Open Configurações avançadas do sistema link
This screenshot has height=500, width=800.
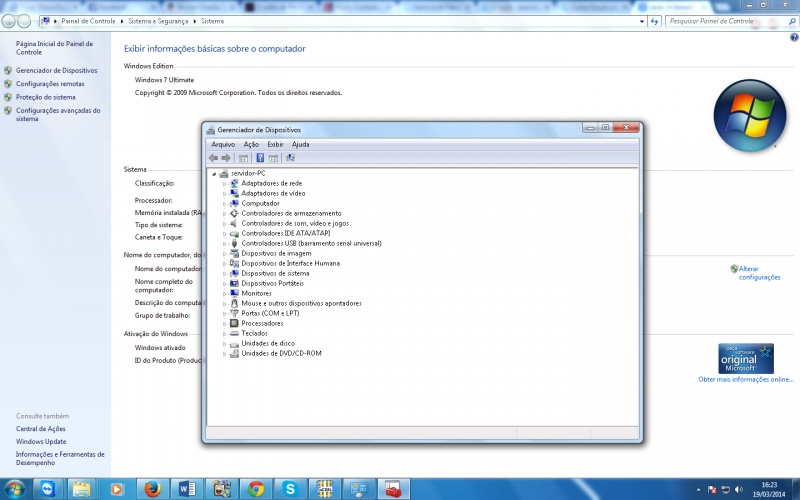tap(58, 114)
